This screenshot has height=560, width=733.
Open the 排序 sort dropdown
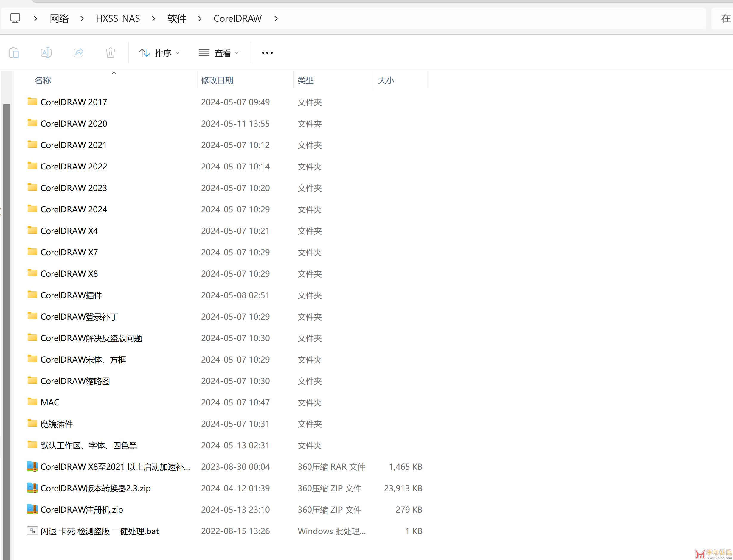pyautogui.click(x=159, y=53)
